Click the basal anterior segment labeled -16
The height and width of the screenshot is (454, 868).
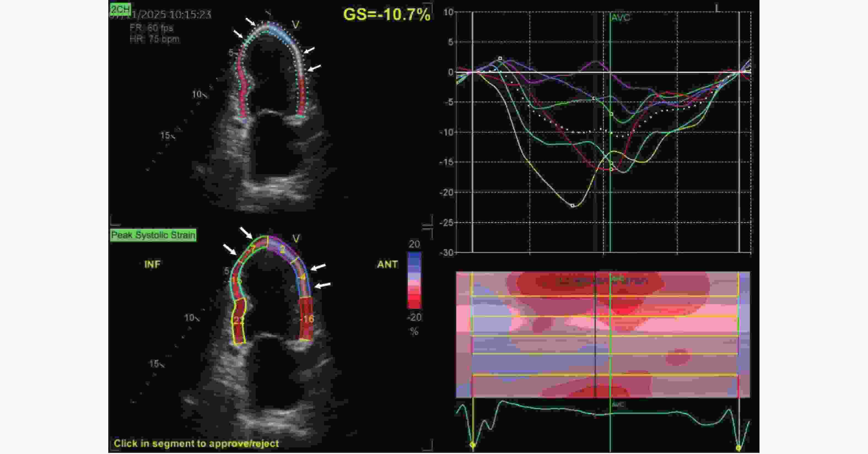pyautogui.click(x=307, y=319)
